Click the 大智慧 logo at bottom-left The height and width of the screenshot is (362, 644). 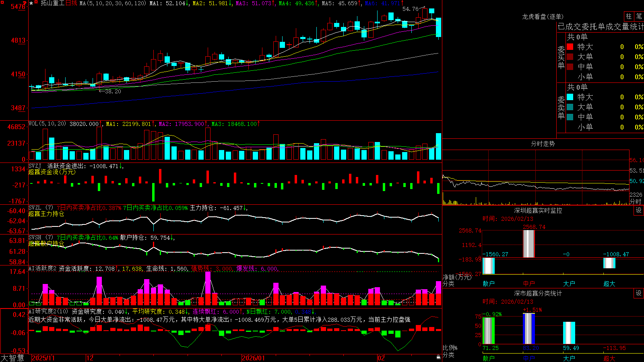pyautogui.click(x=12, y=358)
